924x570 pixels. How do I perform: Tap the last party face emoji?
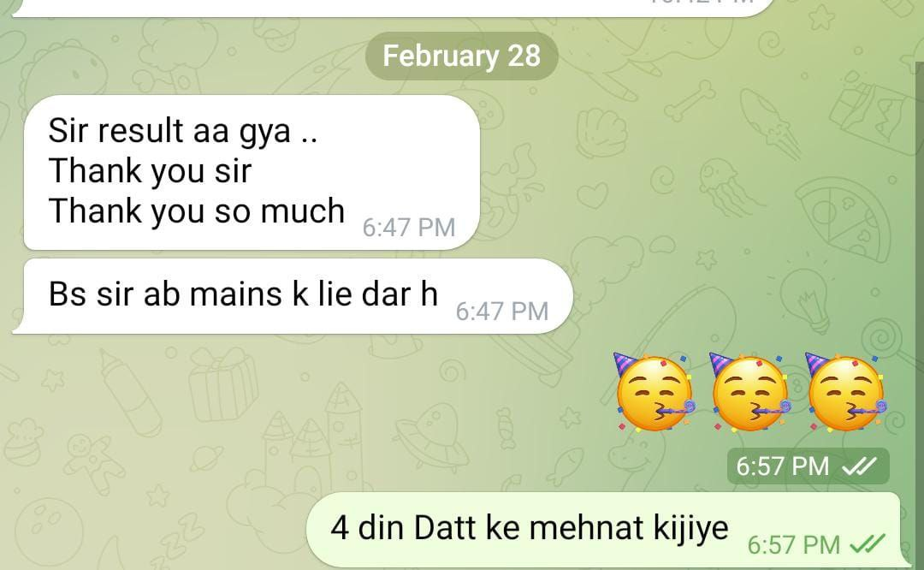tap(845, 392)
